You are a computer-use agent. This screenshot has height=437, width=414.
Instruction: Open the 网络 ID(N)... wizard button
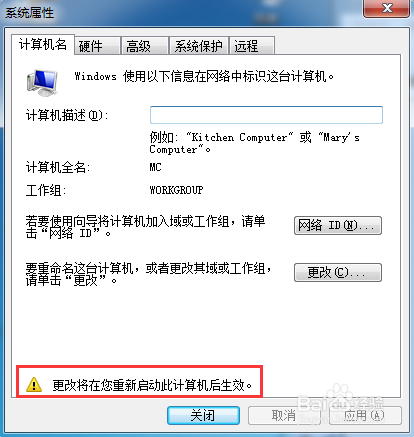tap(338, 226)
